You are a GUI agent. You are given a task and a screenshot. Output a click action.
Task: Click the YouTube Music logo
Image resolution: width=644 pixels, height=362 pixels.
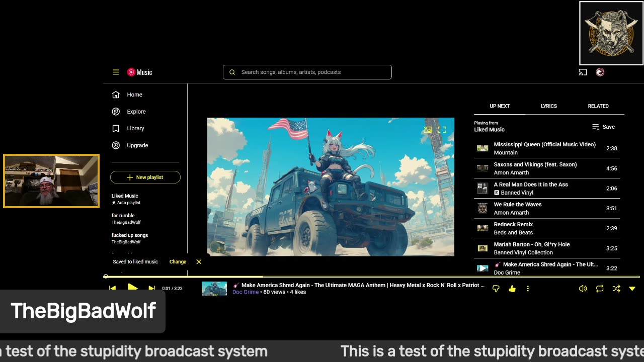pos(139,72)
